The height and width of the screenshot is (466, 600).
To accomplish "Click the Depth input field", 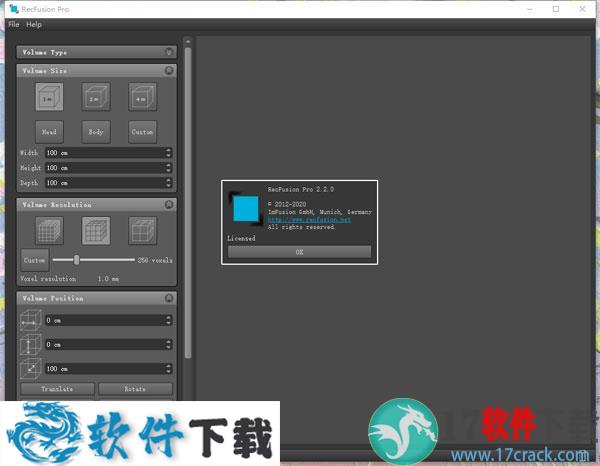I will pos(108,182).
